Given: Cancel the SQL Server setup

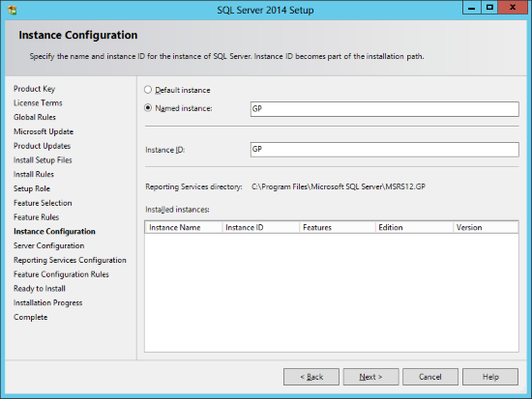Looking at the screenshot, I should click(x=430, y=377).
